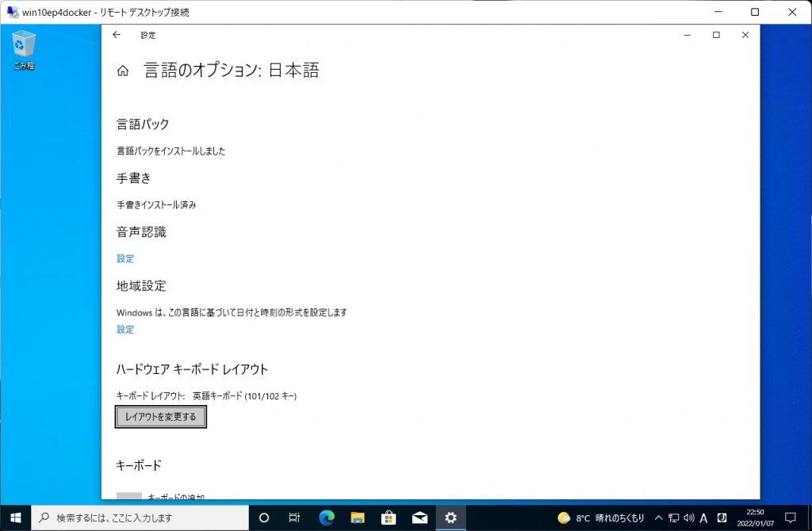
Task: Click the taskbar search box
Action: pos(140,518)
